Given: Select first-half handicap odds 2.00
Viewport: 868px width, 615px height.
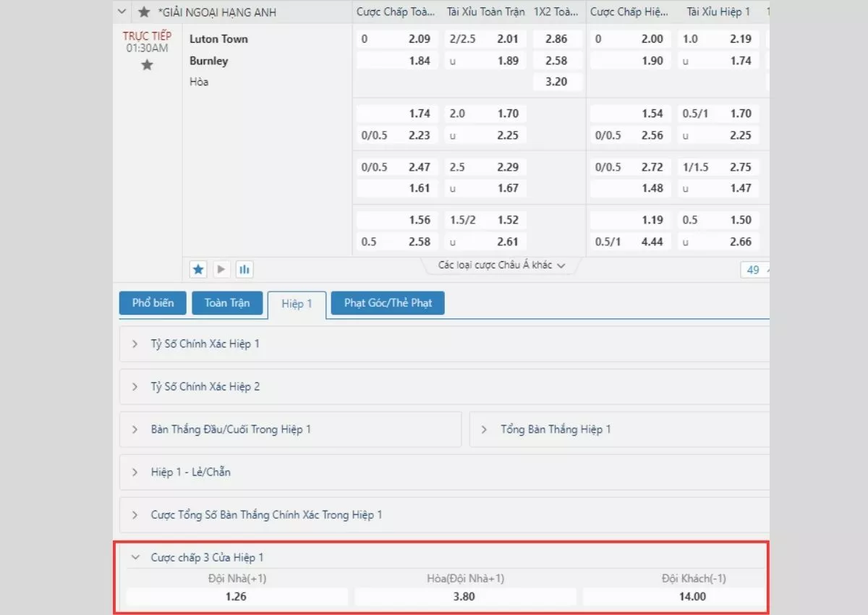Looking at the screenshot, I should click(x=630, y=39).
